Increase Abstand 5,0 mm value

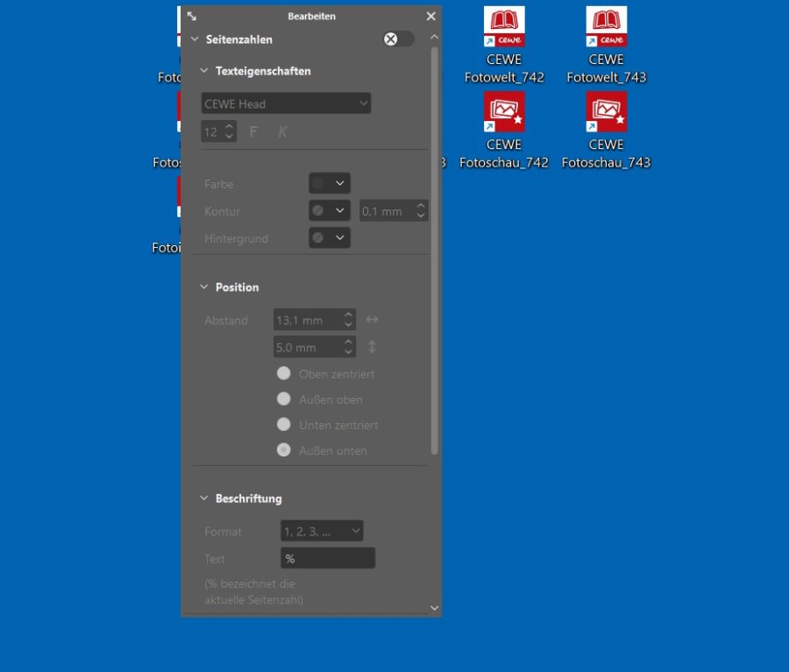tap(348, 342)
